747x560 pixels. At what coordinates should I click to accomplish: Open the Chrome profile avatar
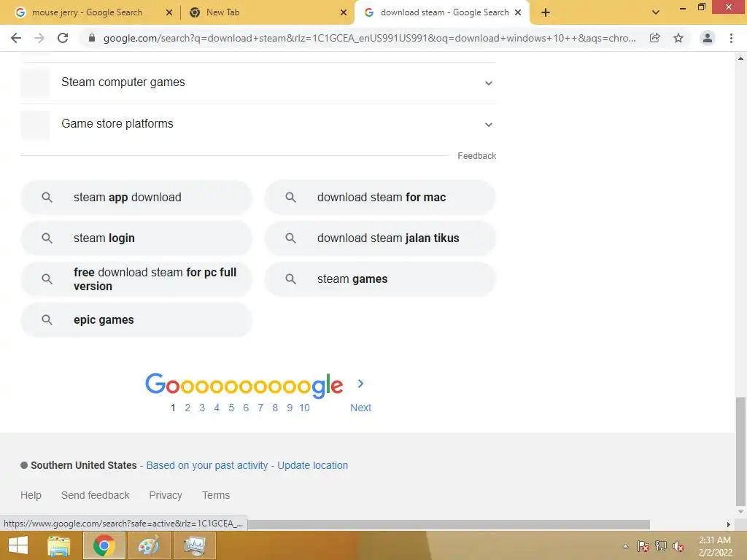[x=708, y=38]
